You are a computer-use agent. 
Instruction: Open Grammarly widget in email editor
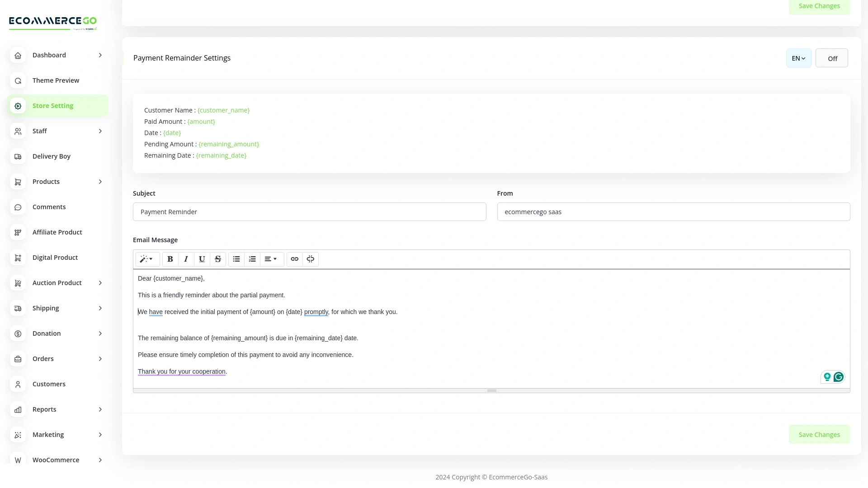coord(838,377)
